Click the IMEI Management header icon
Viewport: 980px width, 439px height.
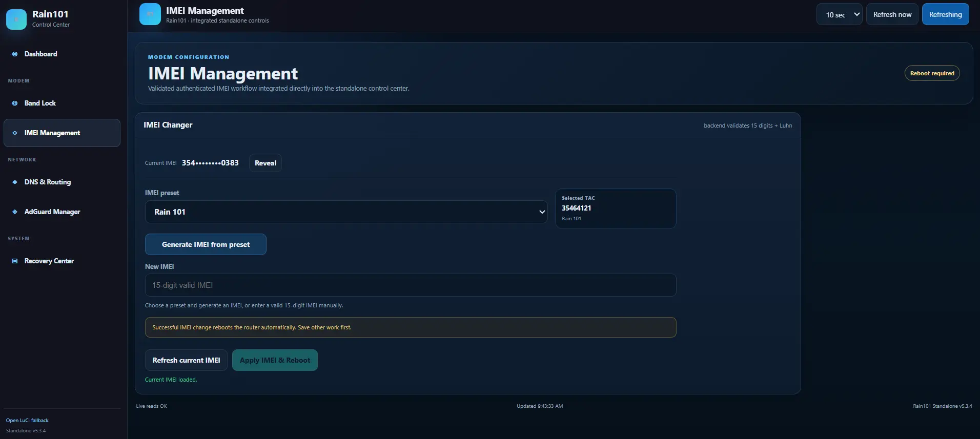(150, 14)
